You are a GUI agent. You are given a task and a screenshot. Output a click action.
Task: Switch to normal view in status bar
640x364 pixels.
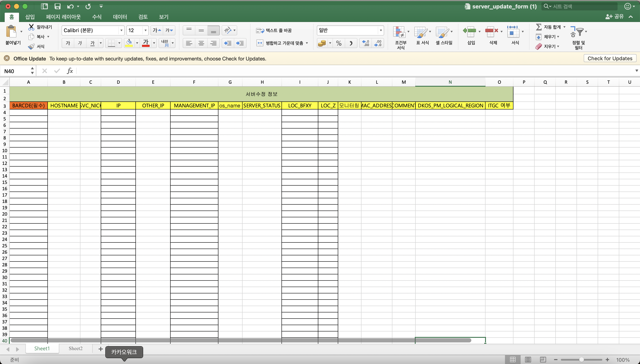[x=513, y=359]
